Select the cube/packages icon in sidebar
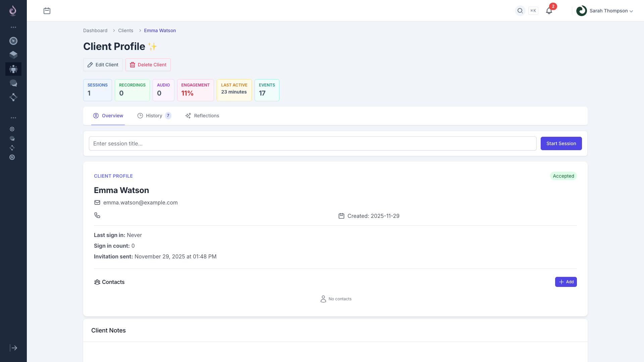 (x=13, y=54)
